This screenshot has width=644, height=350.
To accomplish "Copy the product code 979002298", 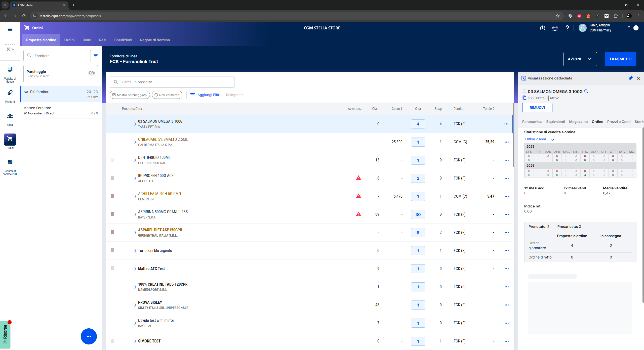I will pos(525,98).
